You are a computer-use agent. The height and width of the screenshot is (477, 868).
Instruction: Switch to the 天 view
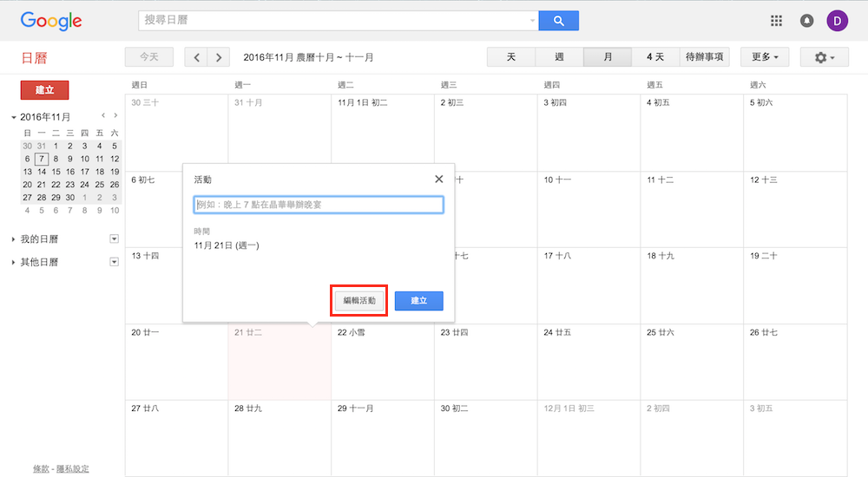point(511,57)
